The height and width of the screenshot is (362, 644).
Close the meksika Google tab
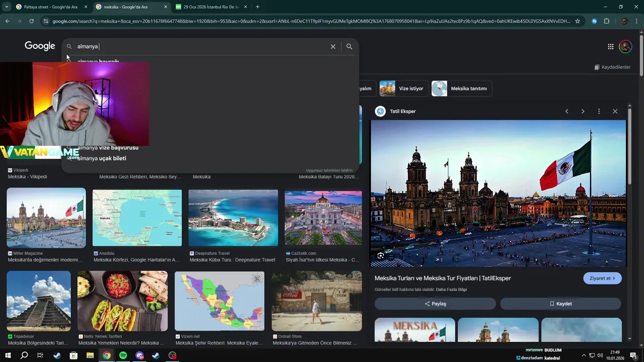[x=166, y=7]
